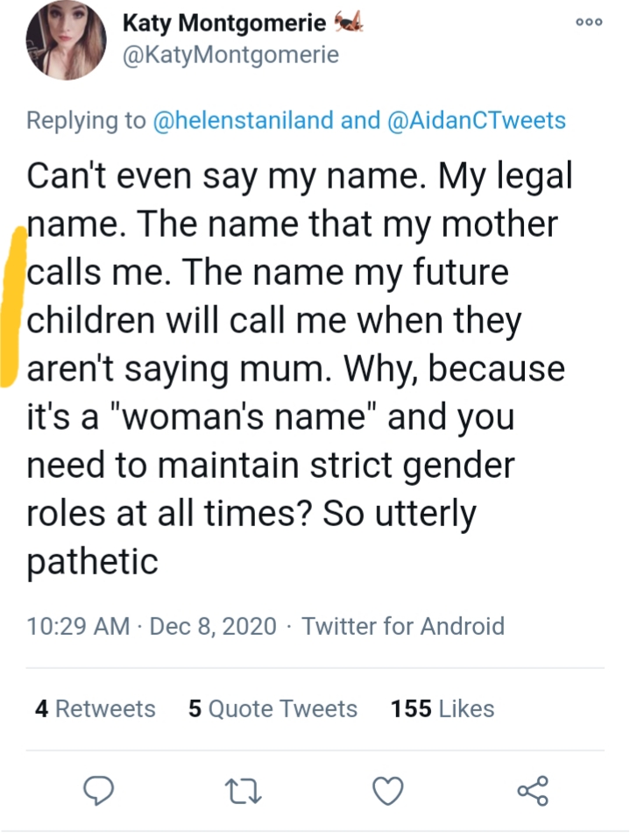Open the three-dot more options menu
This screenshot has height=840, width=630.
(590, 23)
